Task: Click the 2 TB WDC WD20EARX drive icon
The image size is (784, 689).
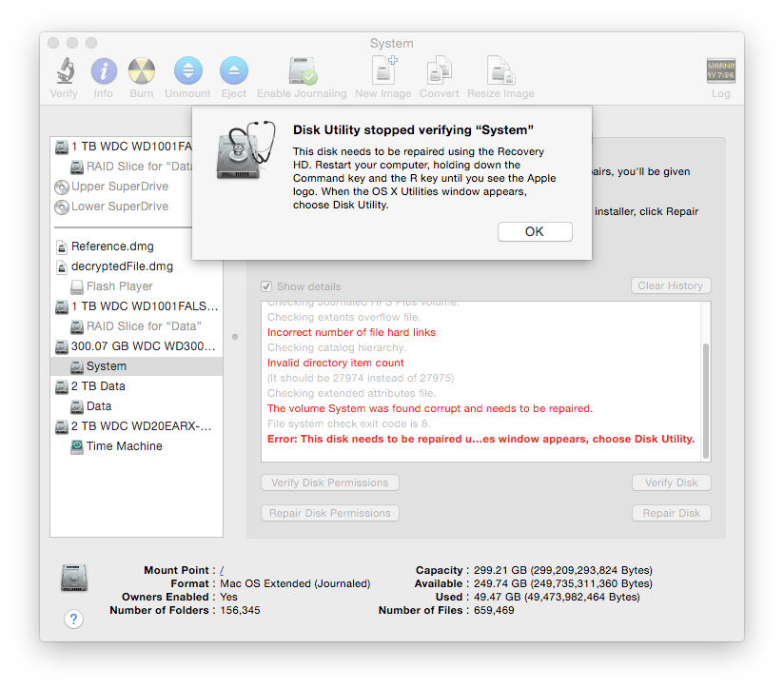Action: [x=62, y=426]
